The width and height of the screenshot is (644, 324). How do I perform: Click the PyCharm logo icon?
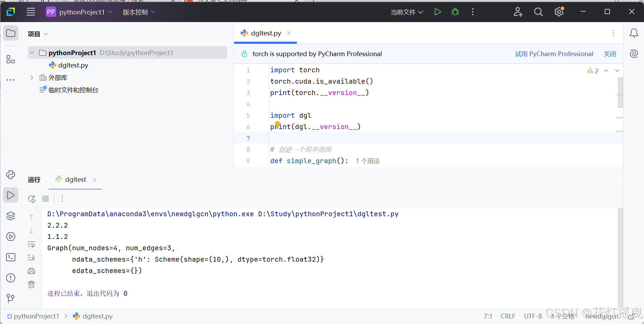pos(11,12)
